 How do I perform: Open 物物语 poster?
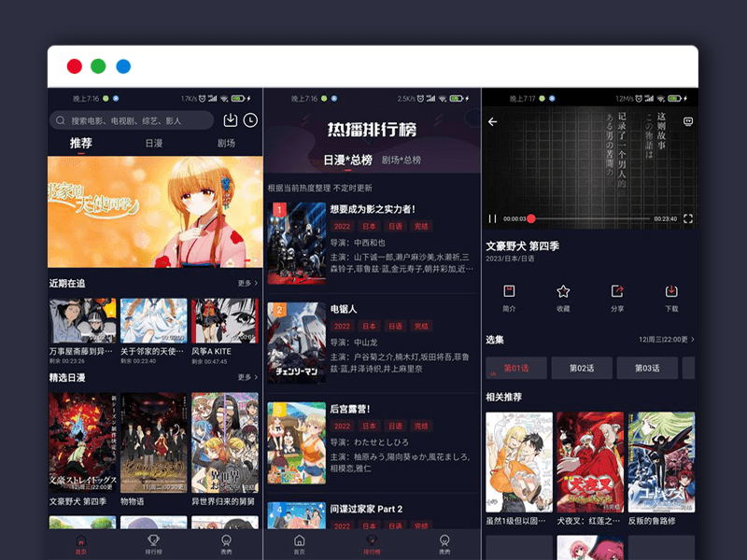pyautogui.click(x=153, y=442)
